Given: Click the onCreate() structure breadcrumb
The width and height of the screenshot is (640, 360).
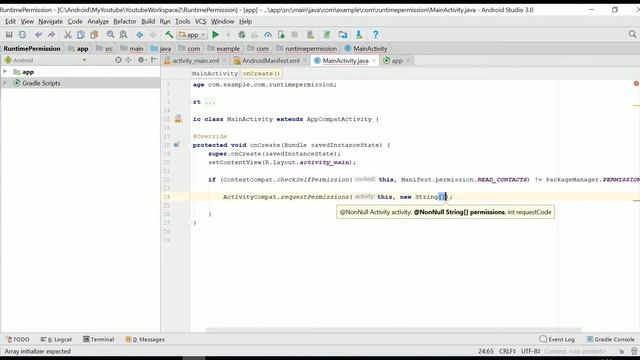Looking at the screenshot, I should [261, 73].
